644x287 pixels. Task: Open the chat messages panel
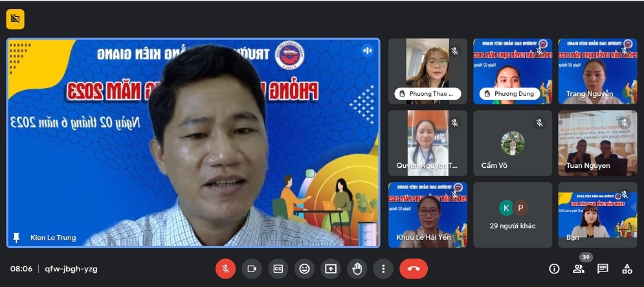(x=603, y=268)
